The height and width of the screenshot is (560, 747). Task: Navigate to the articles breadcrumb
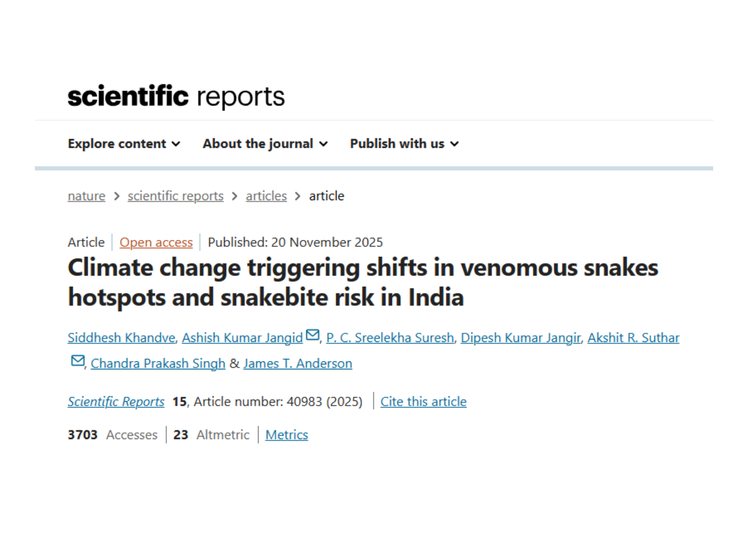(x=266, y=196)
